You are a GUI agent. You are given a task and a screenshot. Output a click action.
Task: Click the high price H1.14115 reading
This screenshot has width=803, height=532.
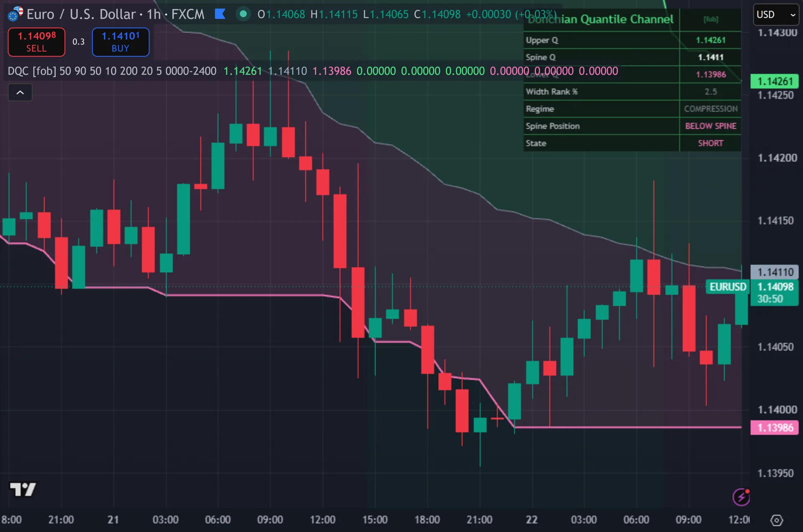(x=334, y=14)
